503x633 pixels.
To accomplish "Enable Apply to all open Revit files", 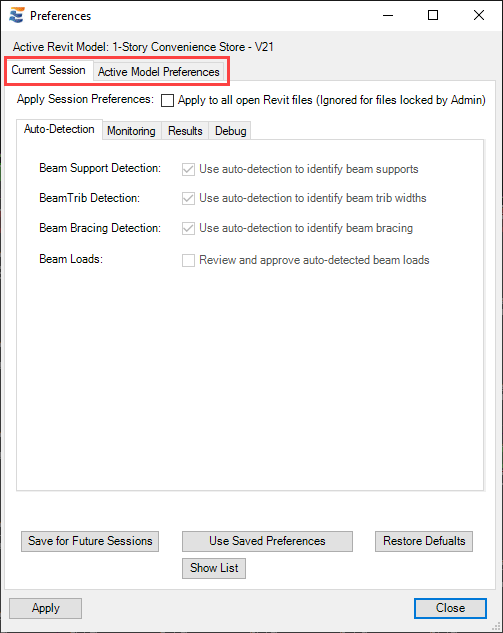I will coord(167,100).
